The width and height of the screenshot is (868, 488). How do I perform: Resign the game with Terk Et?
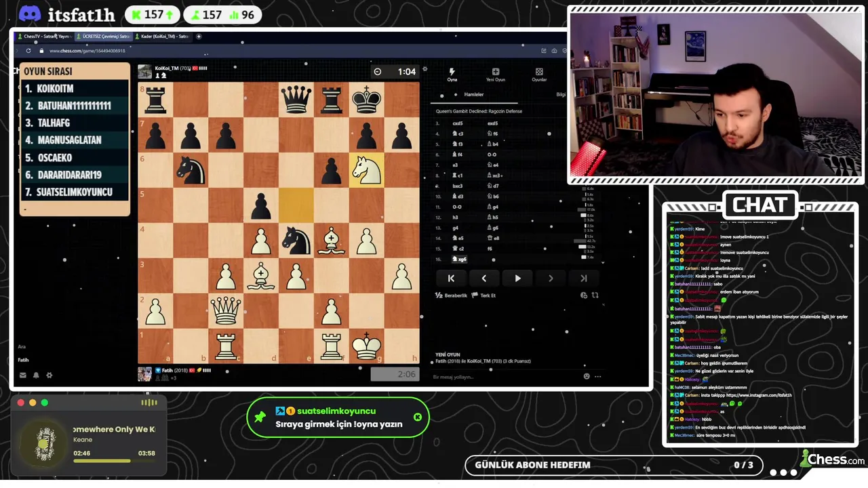(x=484, y=296)
